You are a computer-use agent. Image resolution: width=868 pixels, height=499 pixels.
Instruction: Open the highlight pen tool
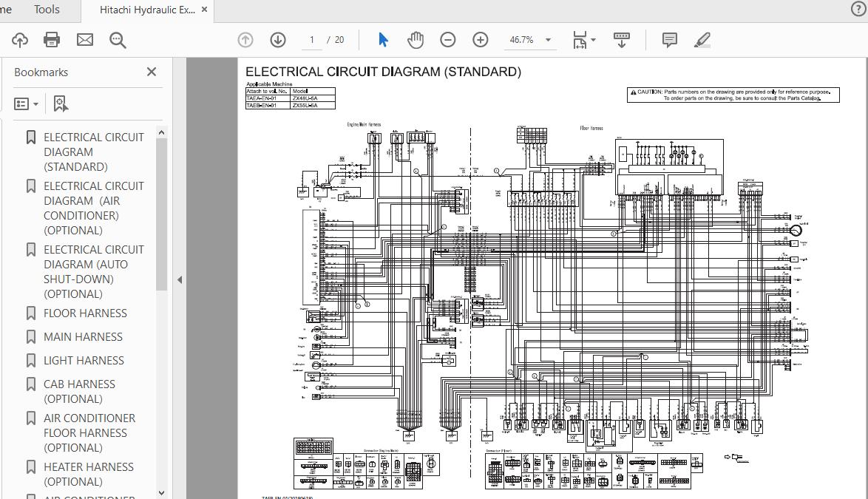coord(702,40)
